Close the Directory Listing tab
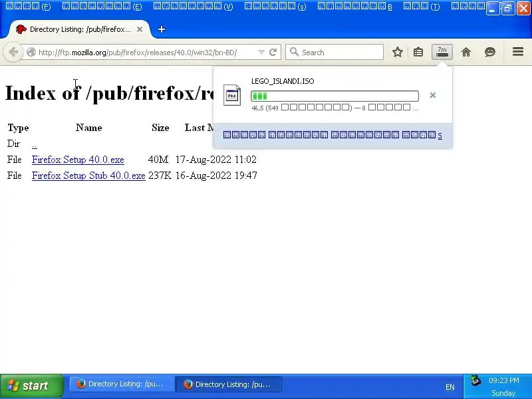Image resolution: width=532 pixels, height=399 pixels. [x=140, y=29]
